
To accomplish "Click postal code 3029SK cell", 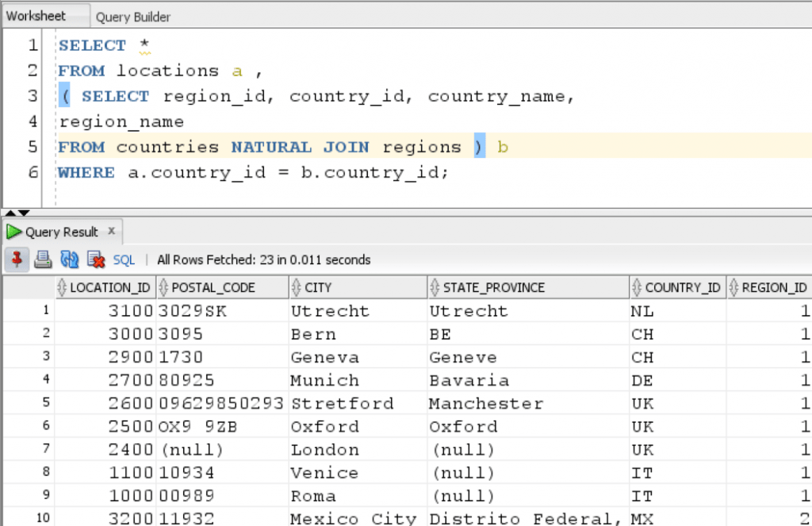I will [x=223, y=311].
